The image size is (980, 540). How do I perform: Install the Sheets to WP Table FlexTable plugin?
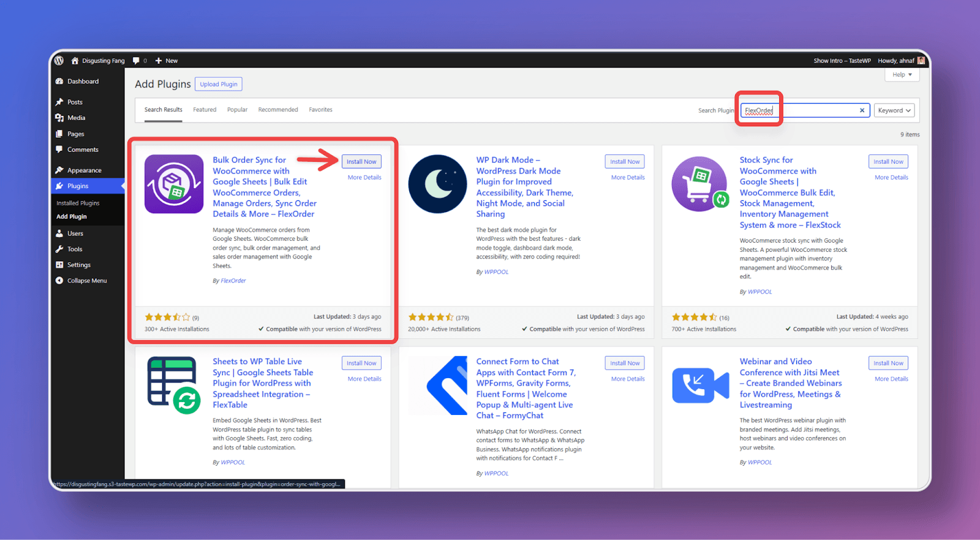point(361,363)
